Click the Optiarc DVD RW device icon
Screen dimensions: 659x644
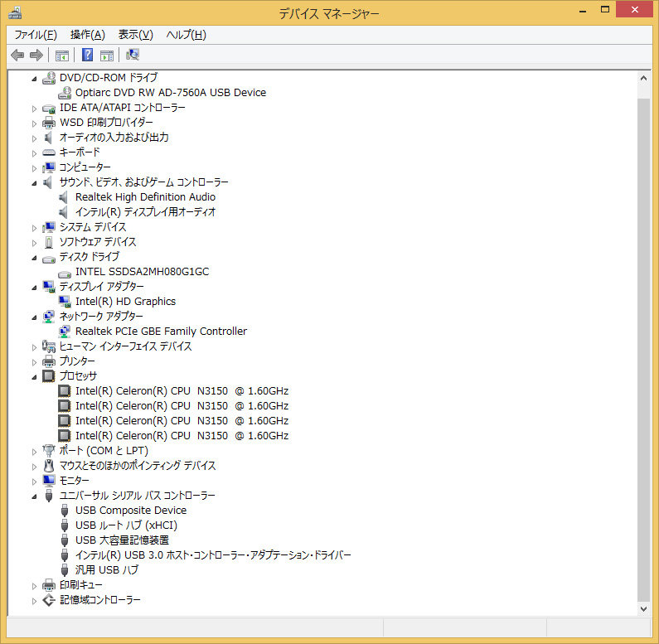click(x=65, y=93)
